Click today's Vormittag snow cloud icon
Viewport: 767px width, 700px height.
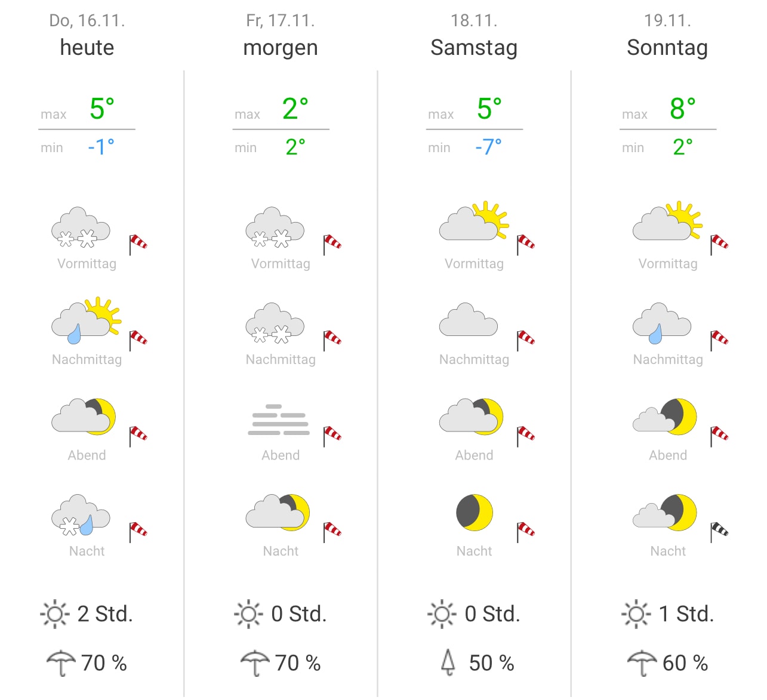point(81,227)
